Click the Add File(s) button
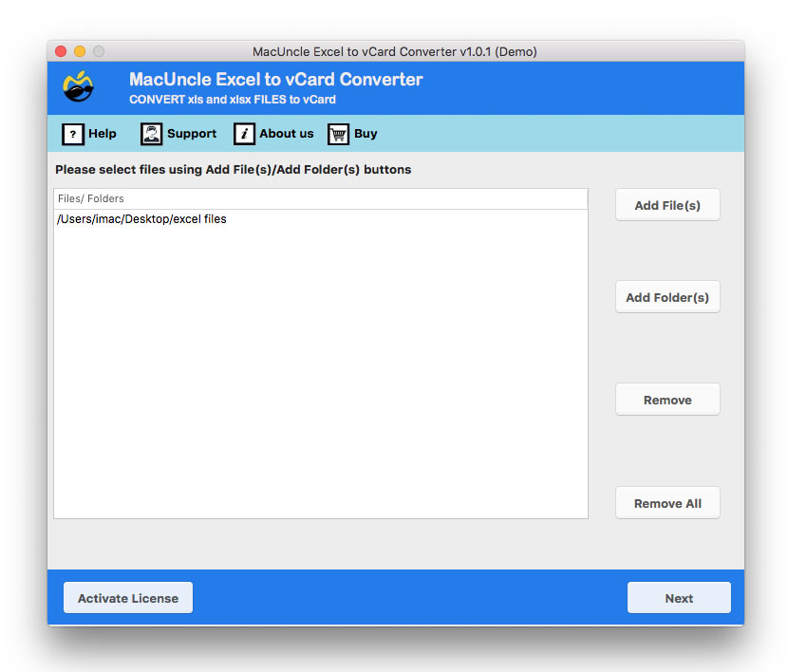Screen dimensions: 788x672 (x=667, y=204)
